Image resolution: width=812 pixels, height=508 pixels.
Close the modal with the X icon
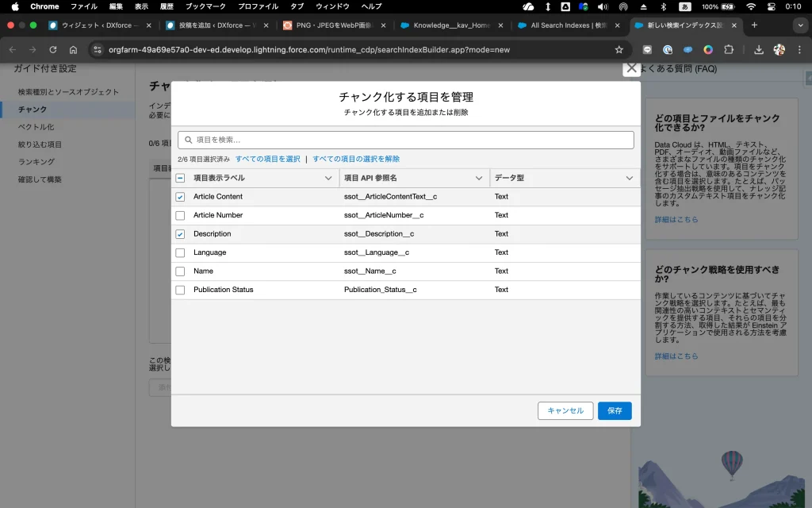click(x=631, y=68)
